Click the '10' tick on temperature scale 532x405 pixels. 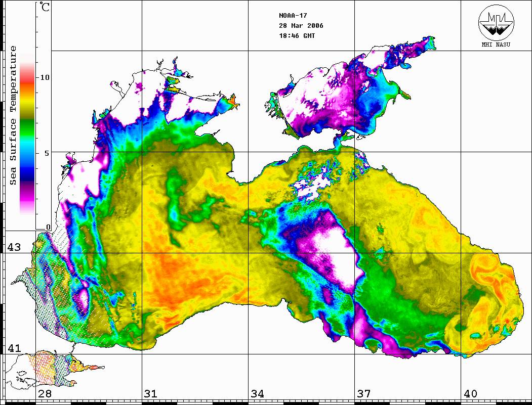point(45,77)
